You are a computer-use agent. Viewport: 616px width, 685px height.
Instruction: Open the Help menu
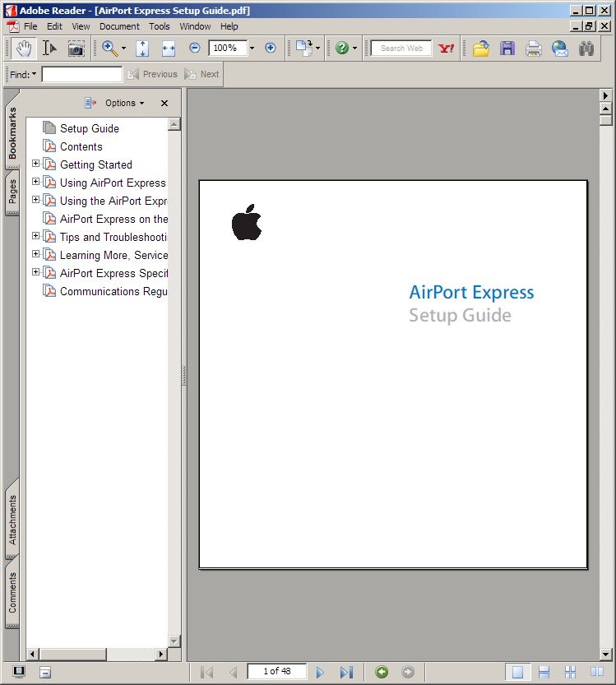click(x=229, y=26)
